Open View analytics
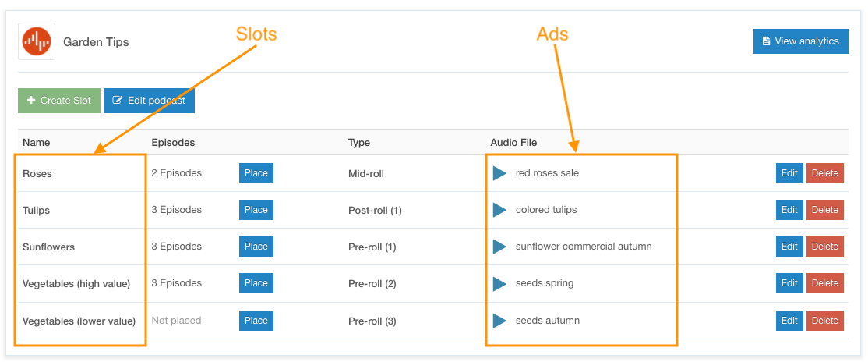 tap(800, 41)
